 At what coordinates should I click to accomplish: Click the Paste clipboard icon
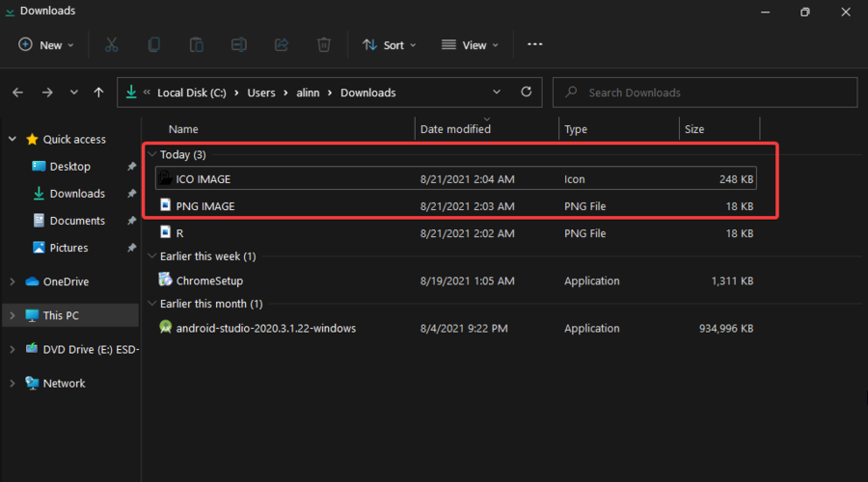(197, 44)
